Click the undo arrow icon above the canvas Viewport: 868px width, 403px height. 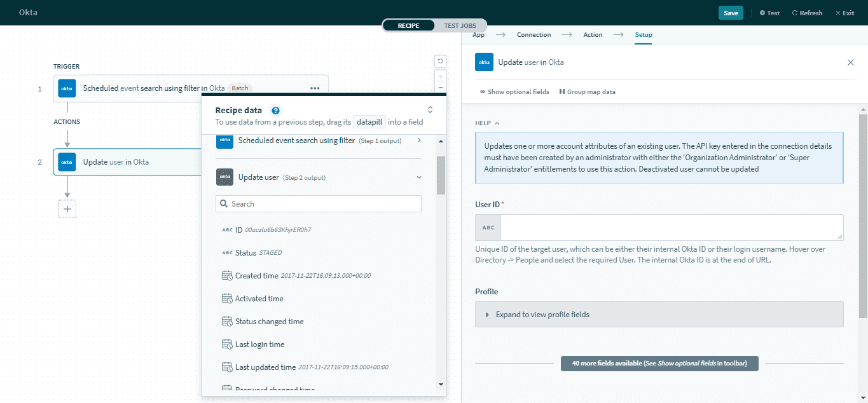(x=440, y=60)
